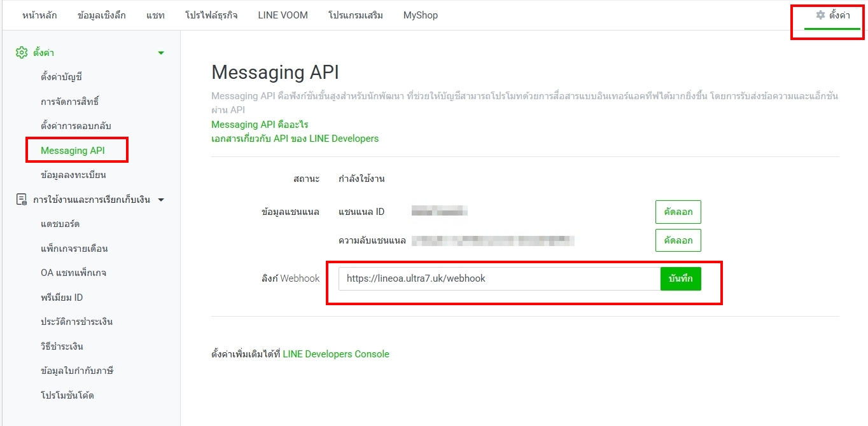This screenshot has width=868, height=426.
Task: Copy the แชนแนล ID with คัดลอก button
Action: click(677, 212)
